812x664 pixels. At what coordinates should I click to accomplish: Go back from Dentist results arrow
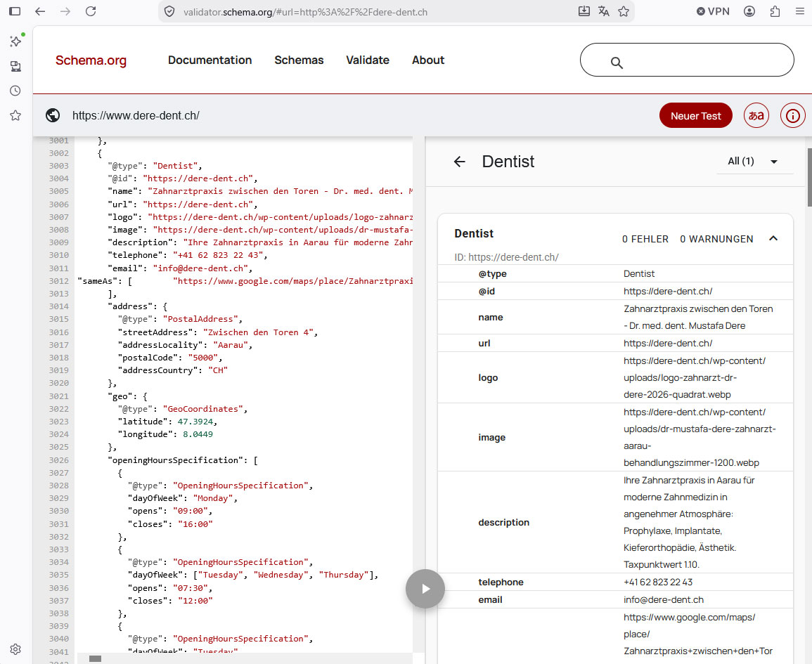point(459,162)
